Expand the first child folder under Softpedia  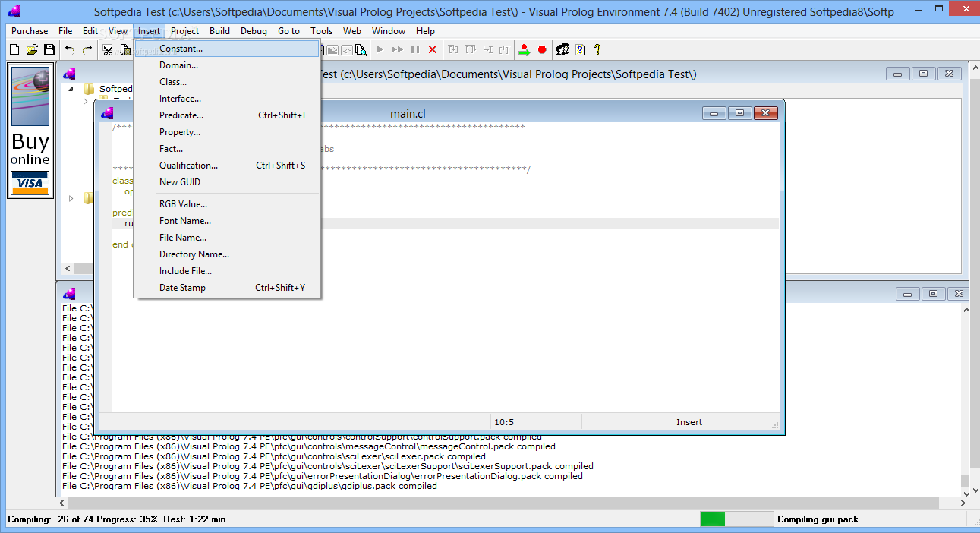(86, 101)
